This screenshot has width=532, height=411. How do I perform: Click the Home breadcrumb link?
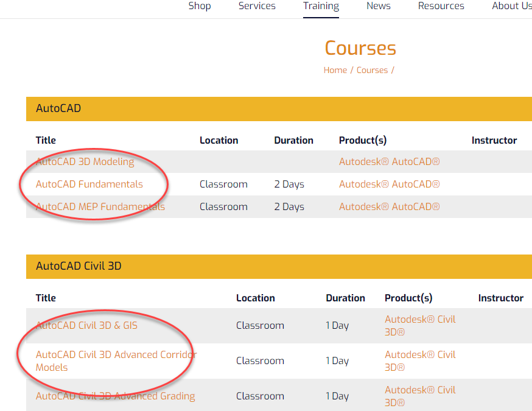click(x=335, y=70)
